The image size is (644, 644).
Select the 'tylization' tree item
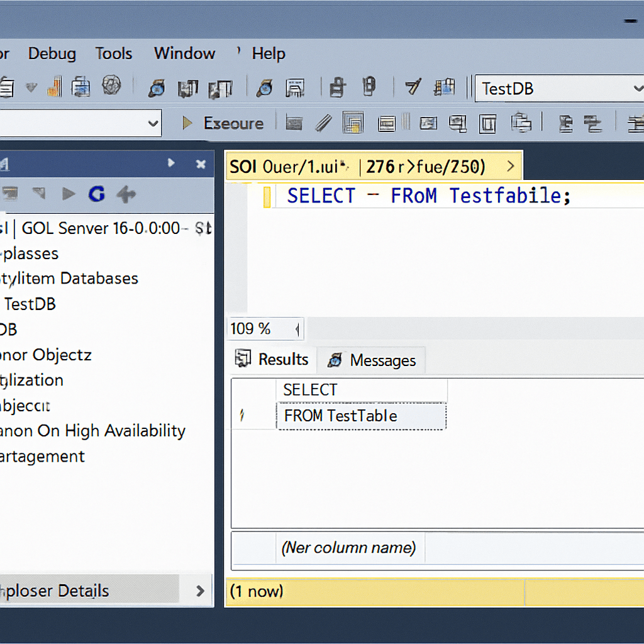31,380
